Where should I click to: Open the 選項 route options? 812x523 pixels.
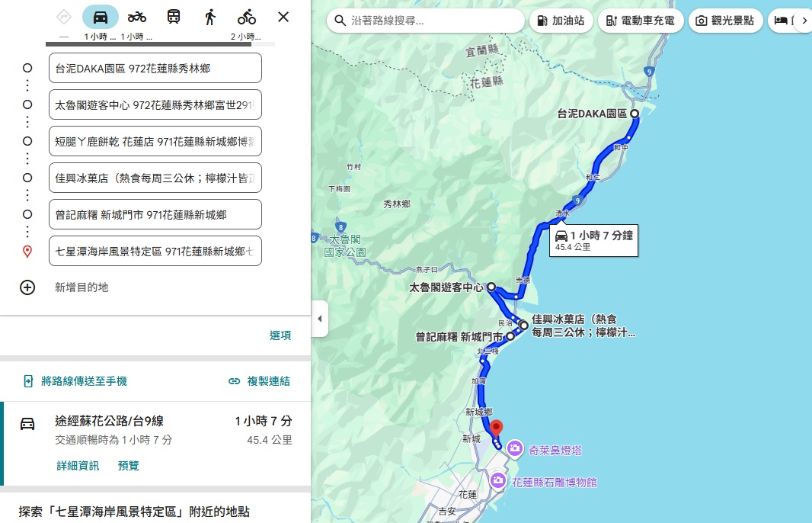coord(280,335)
